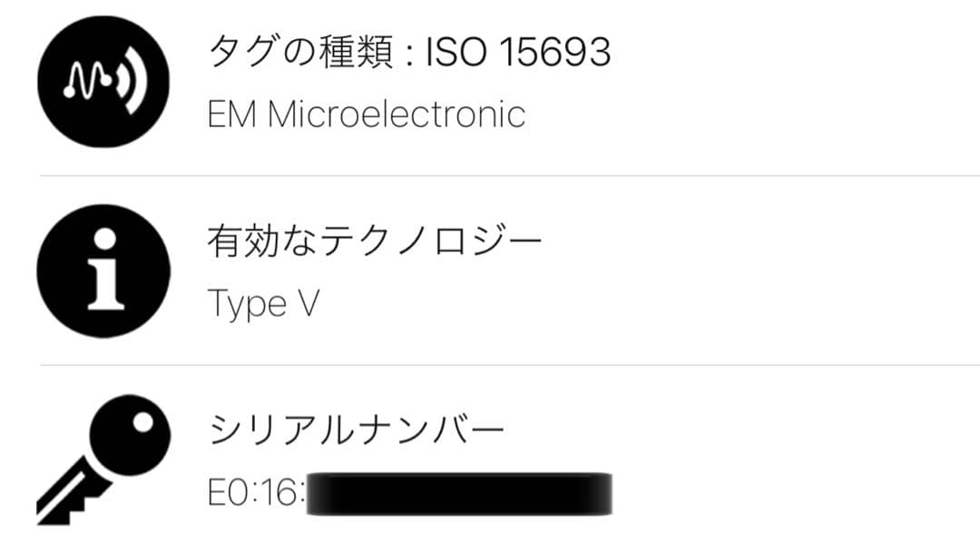The height and width of the screenshot is (552, 980).
Task: Tap the 'Type V' technology value
Action: pyautogui.click(x=263, y=303)
